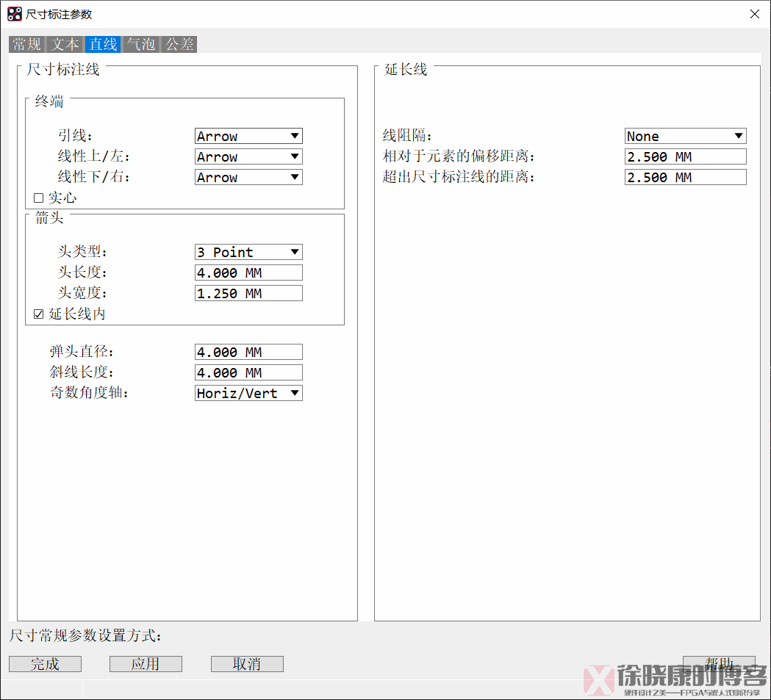Open the 线性下/右 dropdown

(x=248, y=177)
